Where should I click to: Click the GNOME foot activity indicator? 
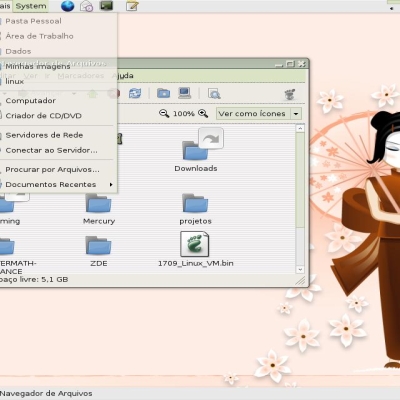290,94
